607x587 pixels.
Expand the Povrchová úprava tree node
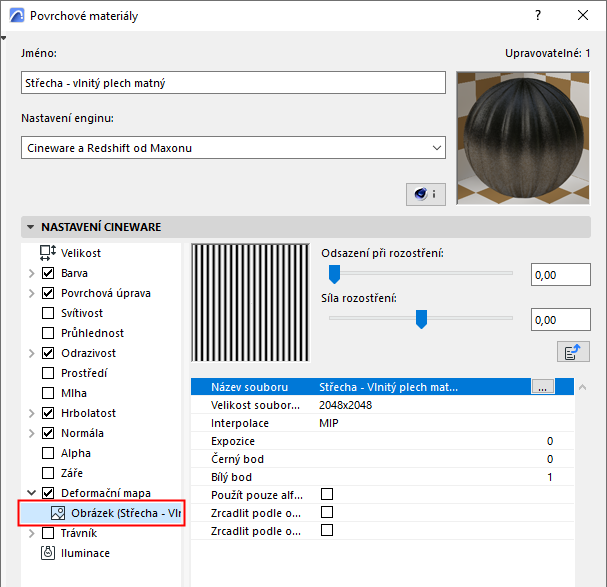[31, 294]
